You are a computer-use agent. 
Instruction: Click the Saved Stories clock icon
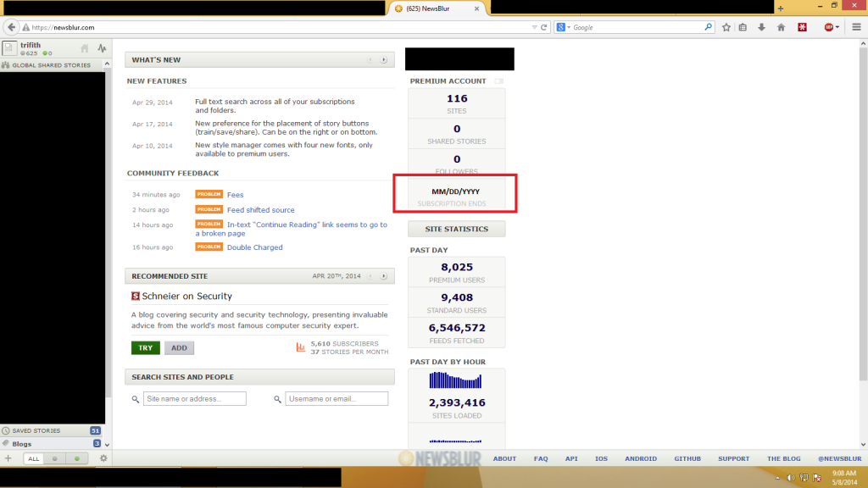[x=6, y=430]
